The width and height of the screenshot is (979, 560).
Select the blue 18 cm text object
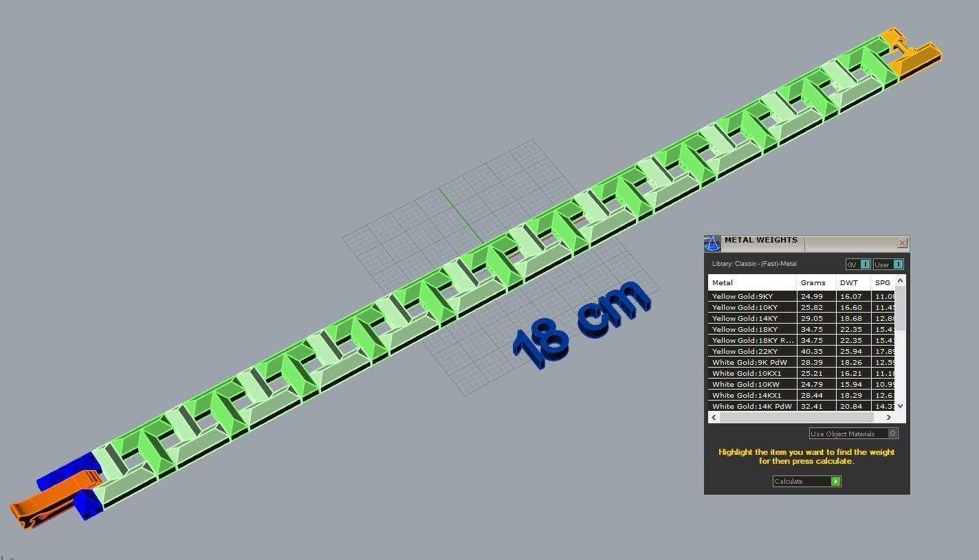(582, 324)
